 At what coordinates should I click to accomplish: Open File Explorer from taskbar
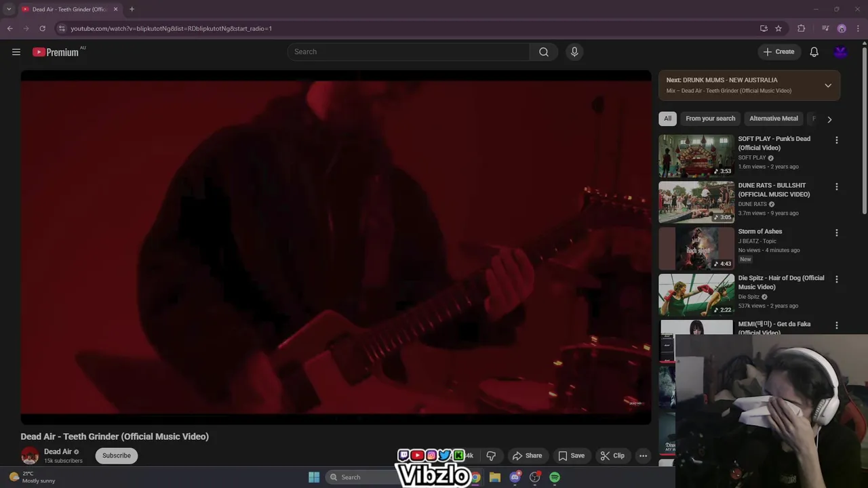(x=495, y=477)
